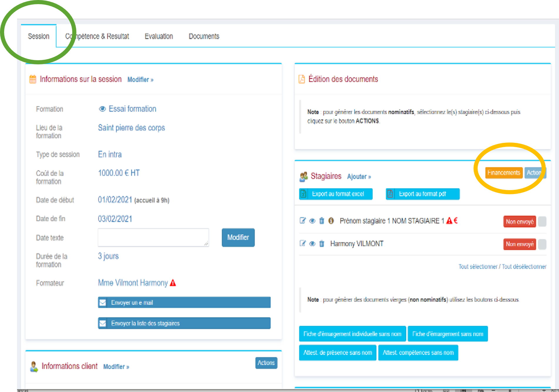The width and height of the screenshot is (559, 392).
Task: Tick the checkbox for Prénom stagiaire 1
Action: pyautogui.click(x=542, y=221)
